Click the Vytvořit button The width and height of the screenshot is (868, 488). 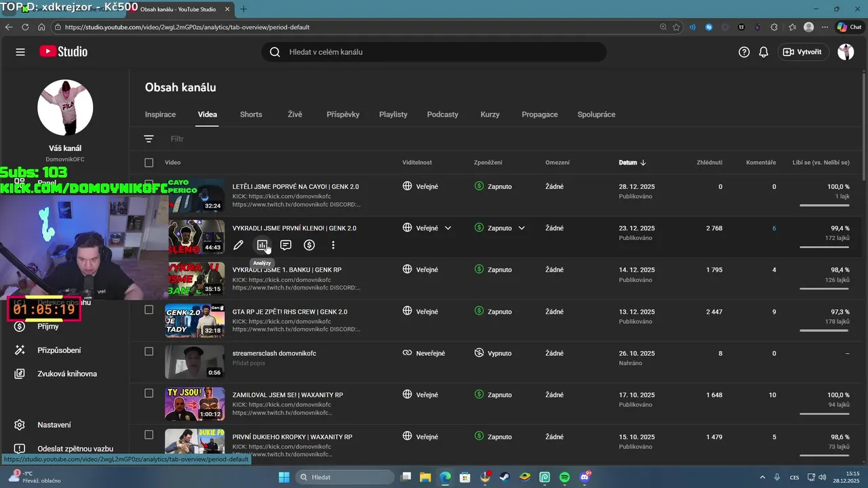tap(803, 52)
